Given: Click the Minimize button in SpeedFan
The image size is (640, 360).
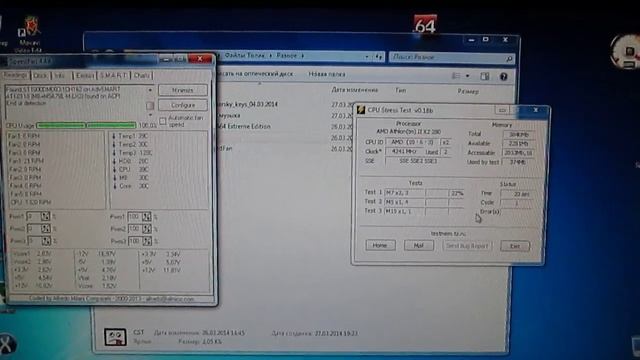Looking at the screenshot, I should [182, 90].
